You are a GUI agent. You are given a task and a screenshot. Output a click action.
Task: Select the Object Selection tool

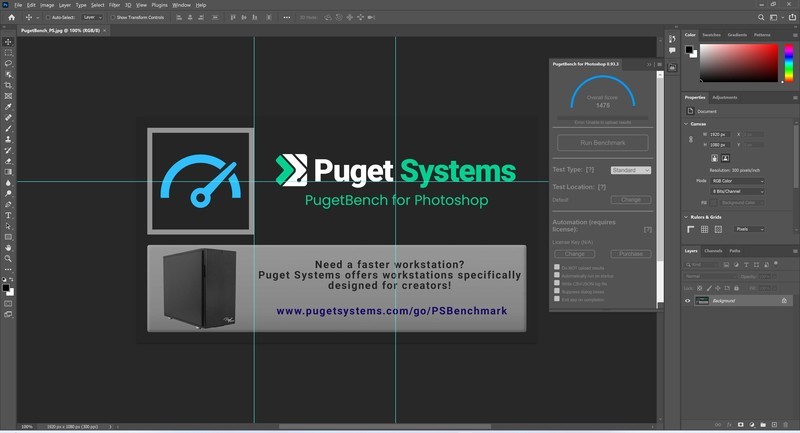click(8, 74)
